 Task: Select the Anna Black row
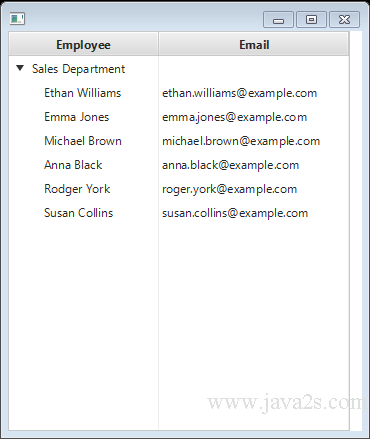[x=179, y=165]
